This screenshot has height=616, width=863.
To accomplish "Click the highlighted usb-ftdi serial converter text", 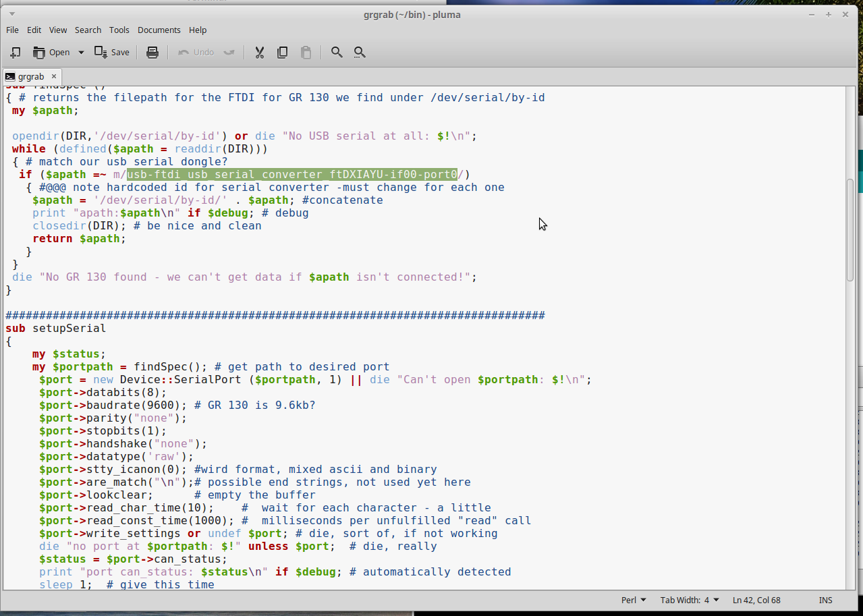I will pos(292,174).
